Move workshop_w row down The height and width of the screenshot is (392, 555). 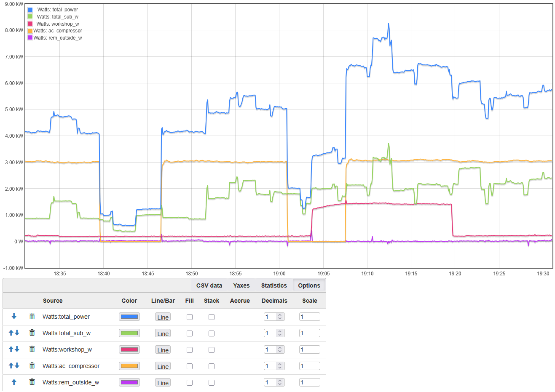pyautogui.click(x=17, y=349)
